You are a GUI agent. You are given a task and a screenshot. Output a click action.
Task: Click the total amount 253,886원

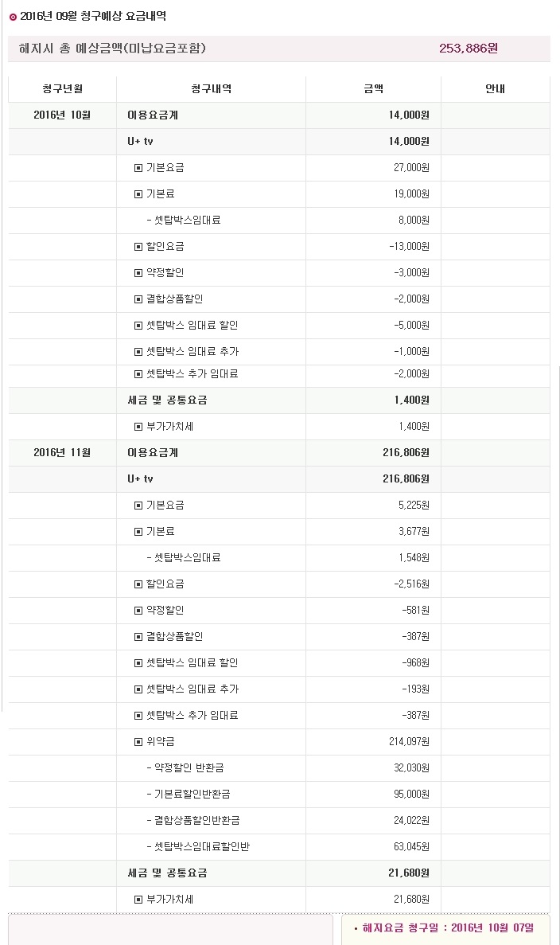pos(468,49)
